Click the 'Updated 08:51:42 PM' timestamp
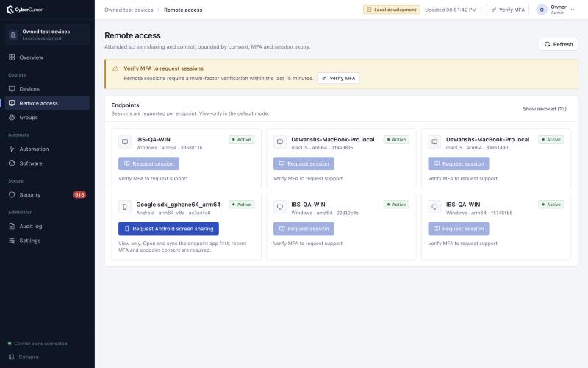The height and width of the screenshot is (368, 588). click(451, 10)
